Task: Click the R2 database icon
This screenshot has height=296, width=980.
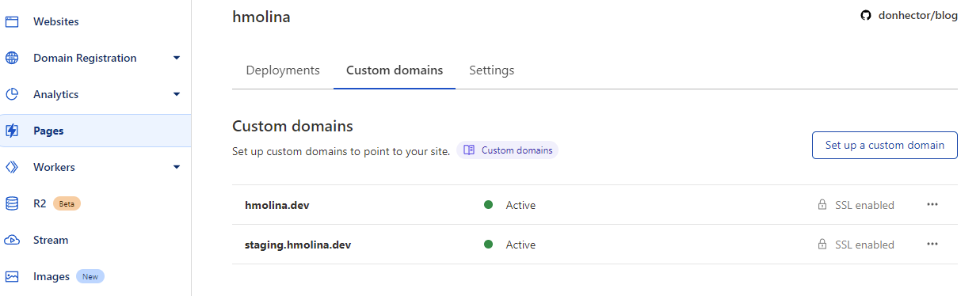Action: click(x=12, y=203)
